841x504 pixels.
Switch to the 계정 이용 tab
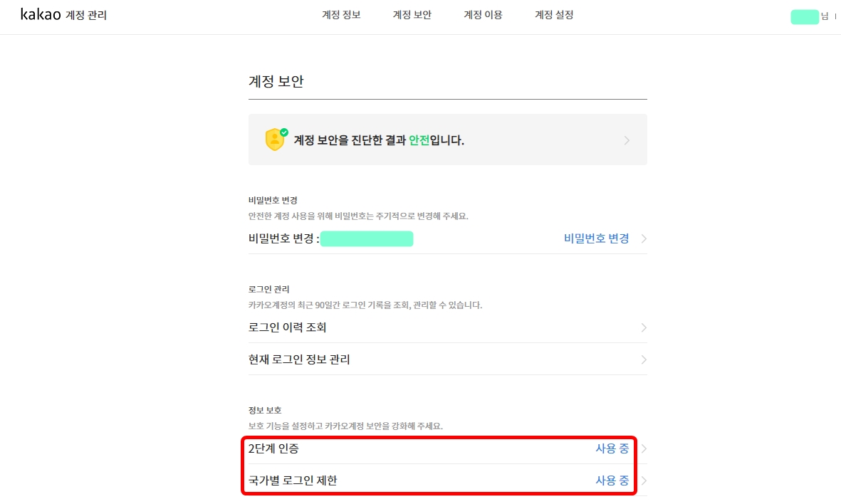point(483,14)
